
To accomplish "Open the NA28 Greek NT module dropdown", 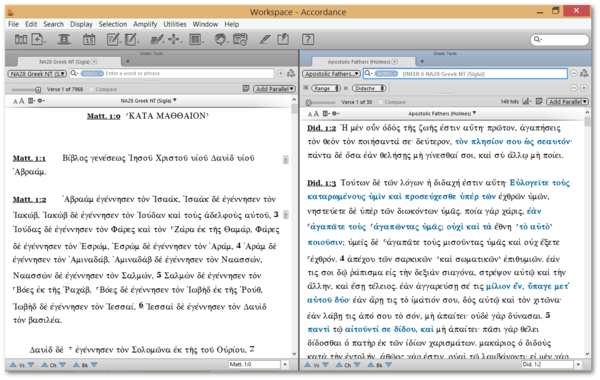I will [37, 73].
